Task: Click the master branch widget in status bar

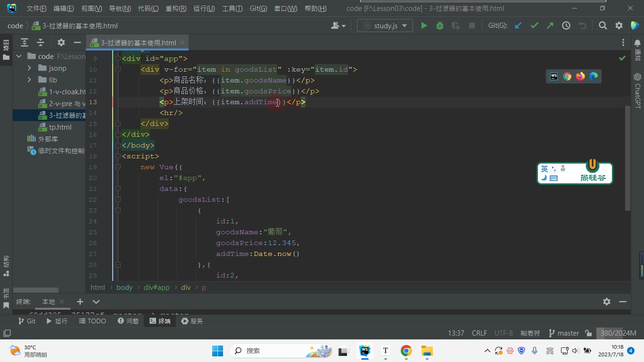Action: [x=564, y=333]
